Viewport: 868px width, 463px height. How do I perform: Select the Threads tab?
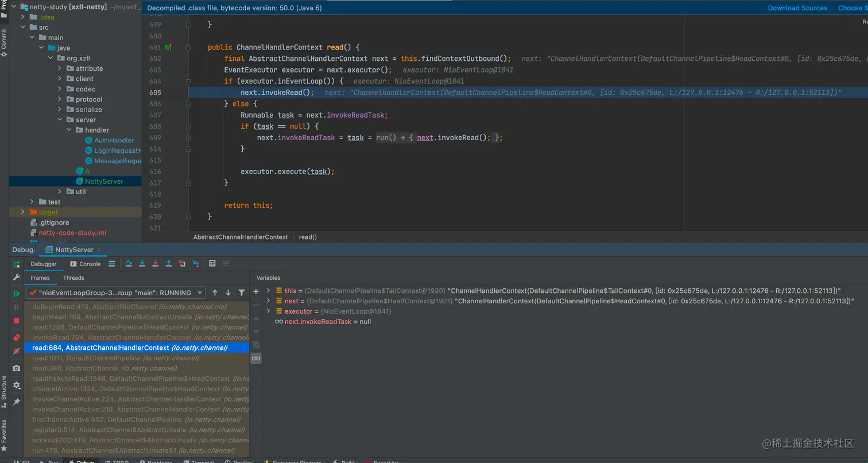(73, 277)
